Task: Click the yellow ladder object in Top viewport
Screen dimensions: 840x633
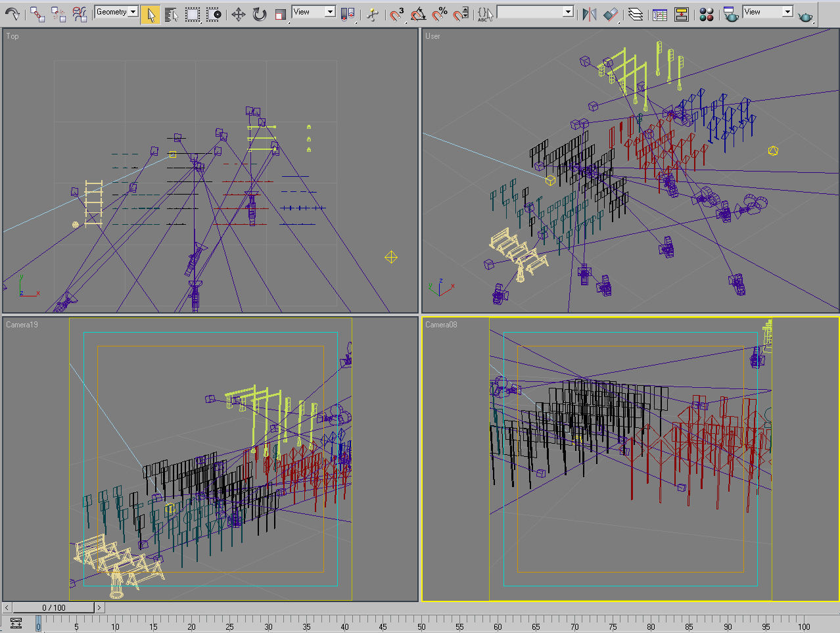Action: click(x=93, y=203)
